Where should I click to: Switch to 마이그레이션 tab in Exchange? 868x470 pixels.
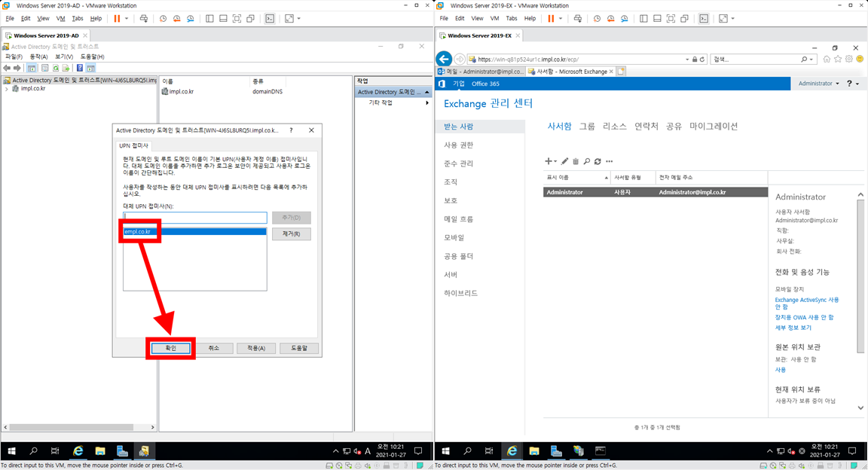pos(714,127)
